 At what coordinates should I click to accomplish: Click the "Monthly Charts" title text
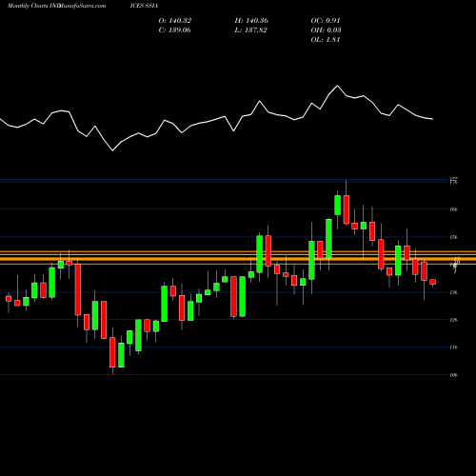pyautogui.click(x=28, y=6)
